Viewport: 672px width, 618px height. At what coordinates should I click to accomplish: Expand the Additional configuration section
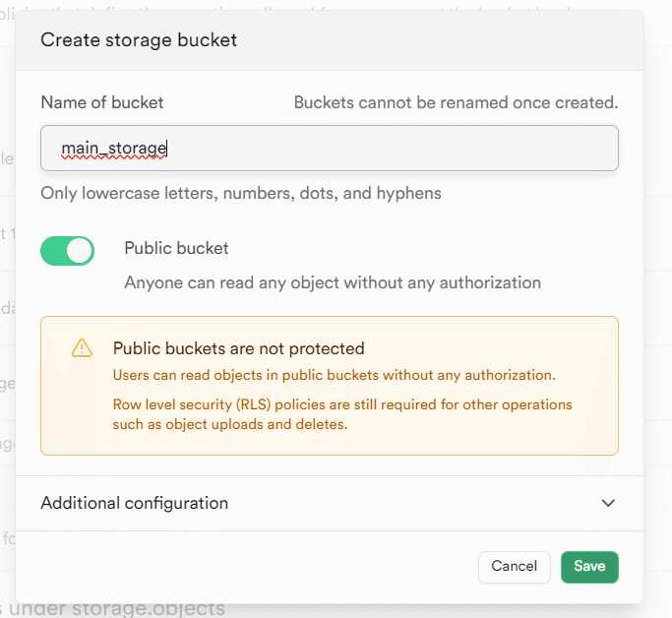pos(134,503)
